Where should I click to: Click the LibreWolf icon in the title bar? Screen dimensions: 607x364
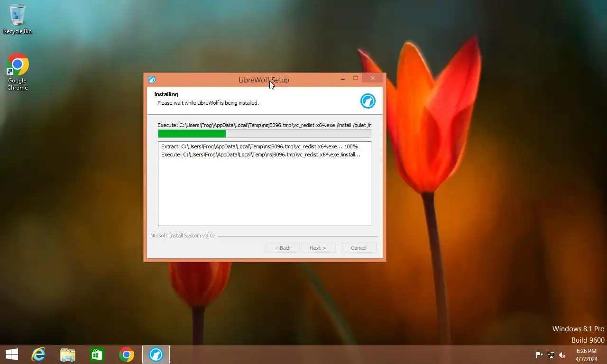(x=152, y=80)
